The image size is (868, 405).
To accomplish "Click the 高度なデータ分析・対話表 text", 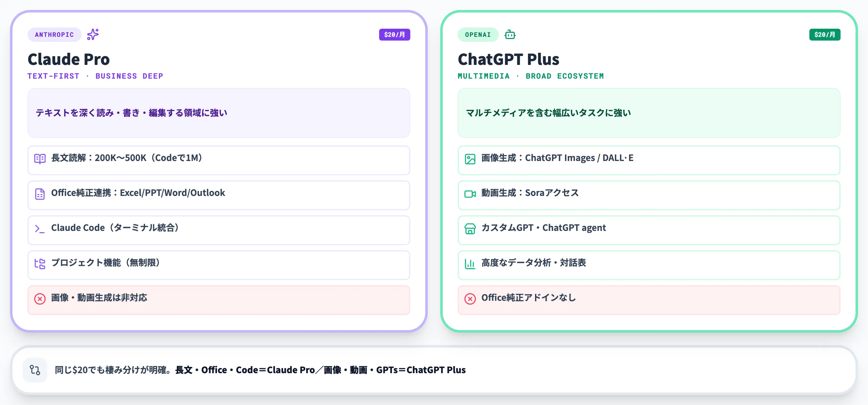I will (533, 262).
